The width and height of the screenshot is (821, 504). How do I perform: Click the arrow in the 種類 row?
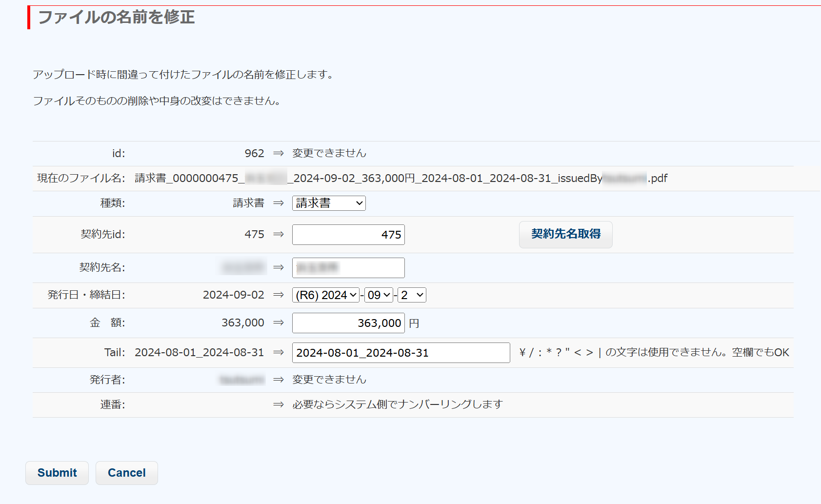[x=279, y=203]
